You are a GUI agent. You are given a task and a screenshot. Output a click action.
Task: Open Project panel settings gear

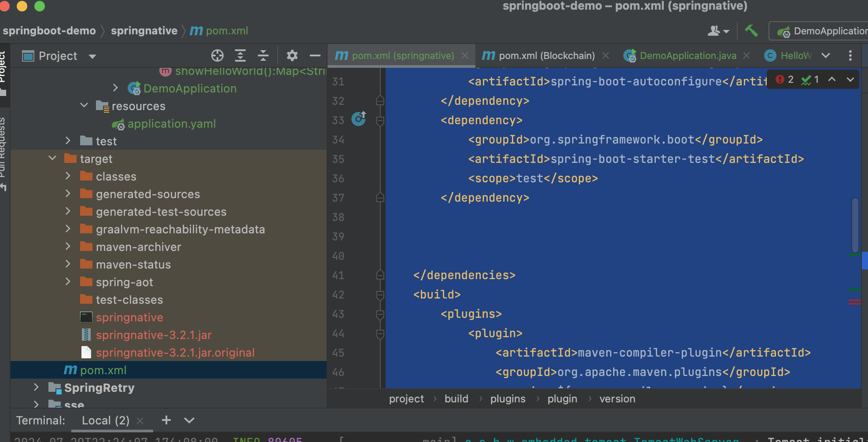(x=292, y=55)
